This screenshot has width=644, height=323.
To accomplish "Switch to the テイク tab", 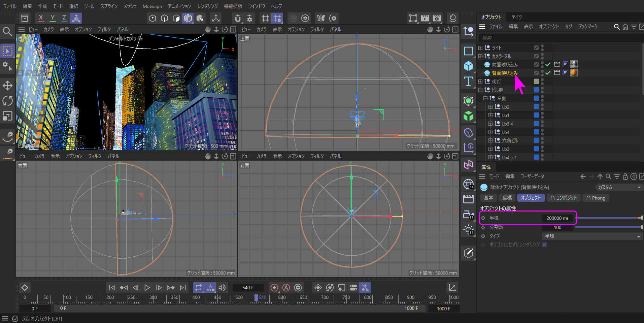I will [x=516, y=17].
